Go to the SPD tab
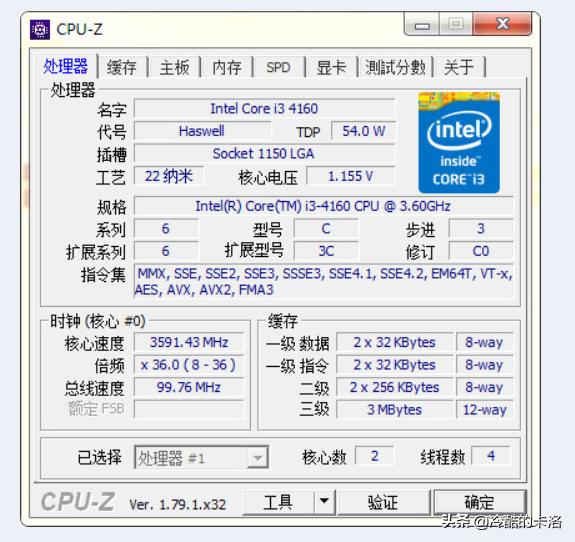This screenshot has height=542, width=575. click(278, 67)
